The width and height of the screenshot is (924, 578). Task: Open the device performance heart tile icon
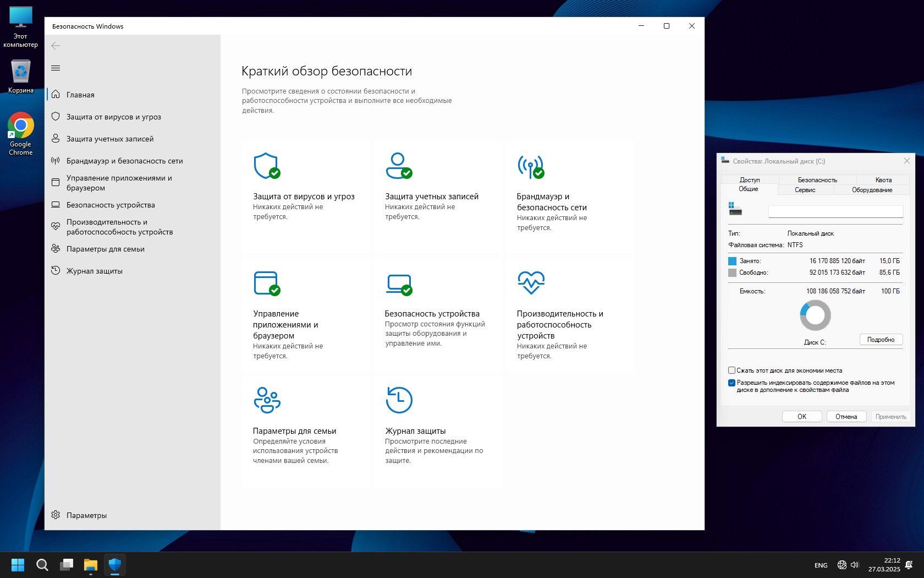[531, 282]
